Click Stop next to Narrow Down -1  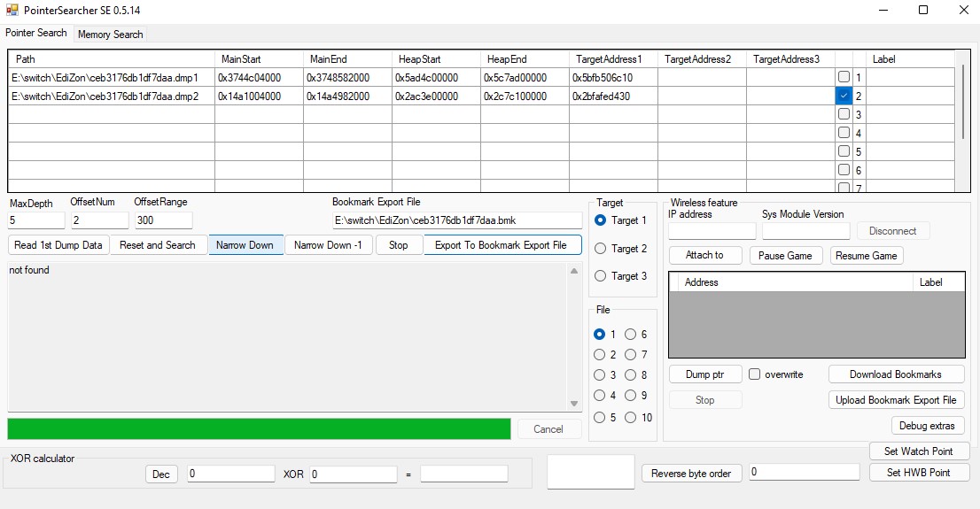[398, 245]
